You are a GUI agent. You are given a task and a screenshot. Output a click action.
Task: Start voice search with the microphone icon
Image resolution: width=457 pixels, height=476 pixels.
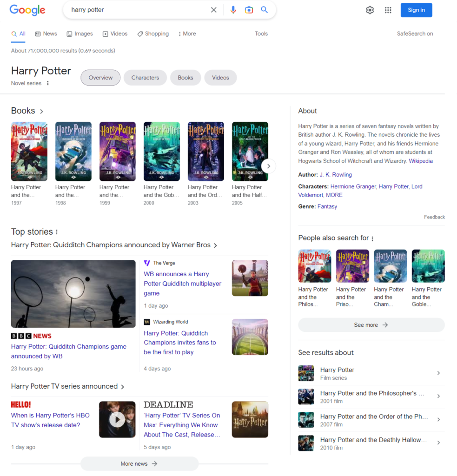coord(233,10)
